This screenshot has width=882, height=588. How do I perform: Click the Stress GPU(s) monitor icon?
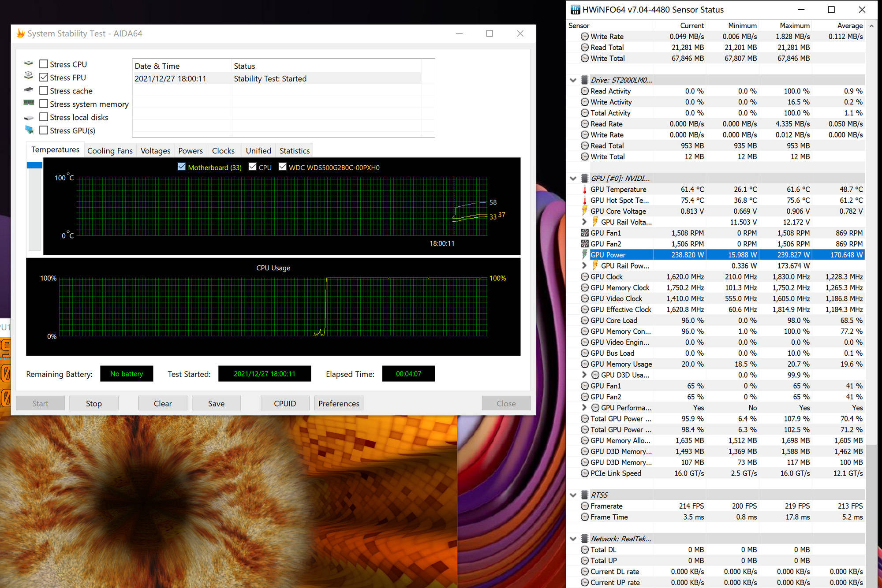coord(29,130)
